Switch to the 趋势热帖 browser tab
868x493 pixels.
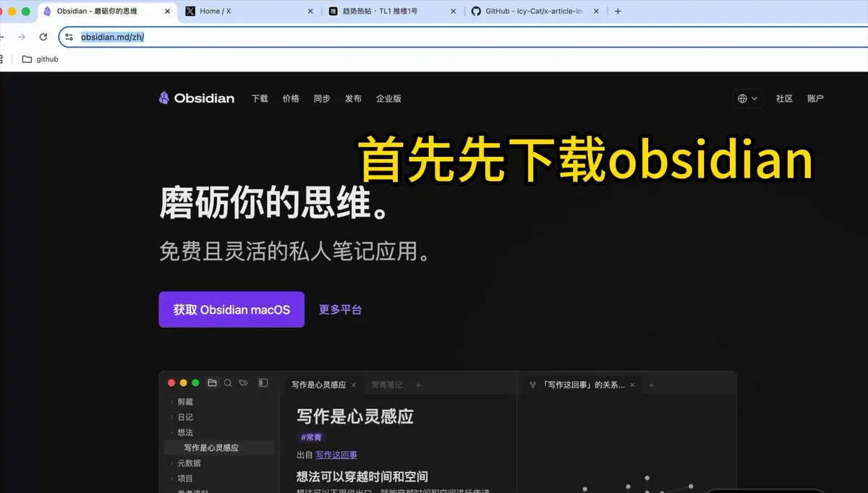[391, 11]
